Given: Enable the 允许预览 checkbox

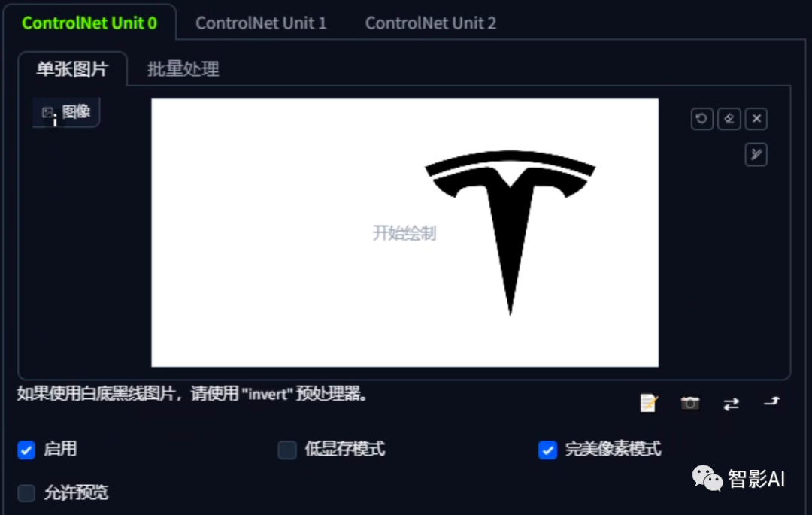Looking at the screenshot, I should tap(26, 492).
